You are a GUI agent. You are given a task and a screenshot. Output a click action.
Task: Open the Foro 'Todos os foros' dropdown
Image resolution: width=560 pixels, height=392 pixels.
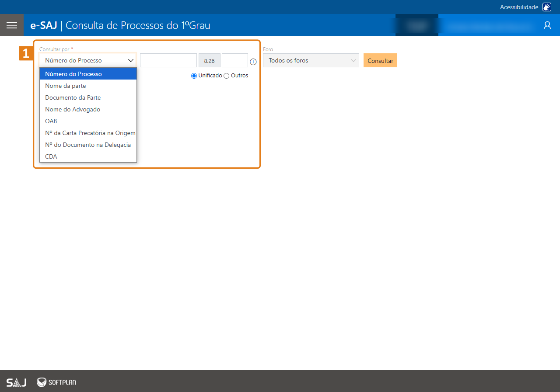point(311,60)
